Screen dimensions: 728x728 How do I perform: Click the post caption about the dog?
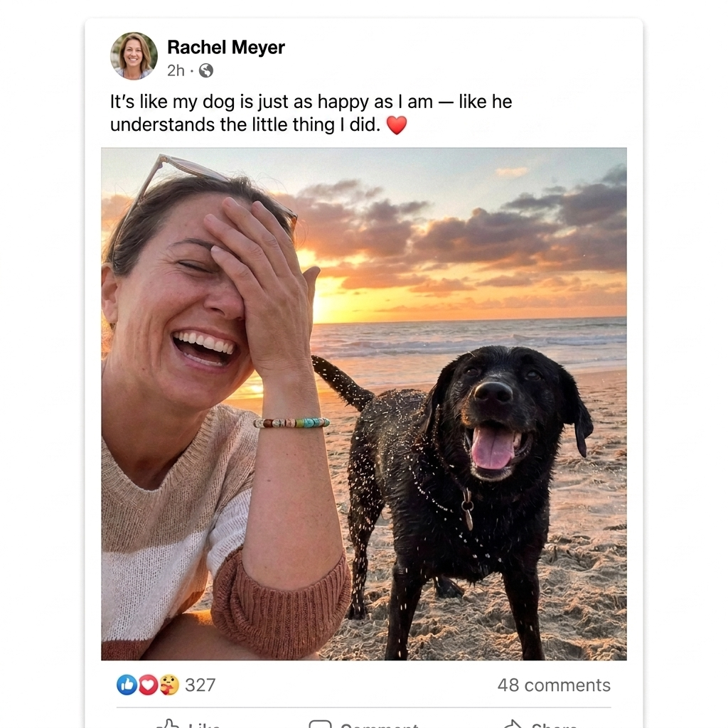coord(311,113)
